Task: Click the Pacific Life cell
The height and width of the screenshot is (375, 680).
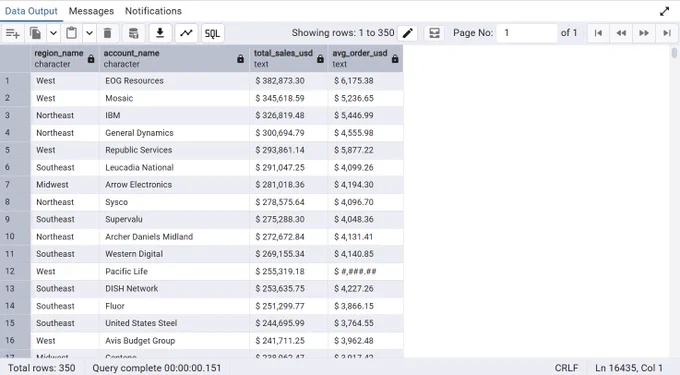Action: point(175,272)
